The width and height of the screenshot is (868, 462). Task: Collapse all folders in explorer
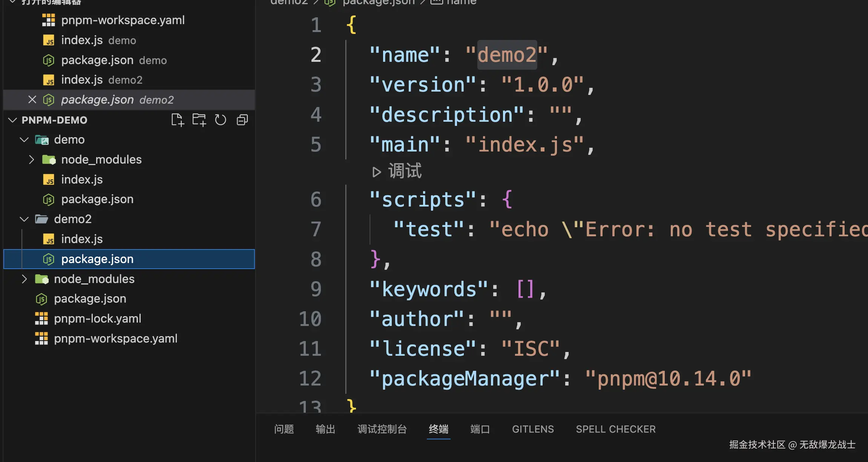[242, 120]
